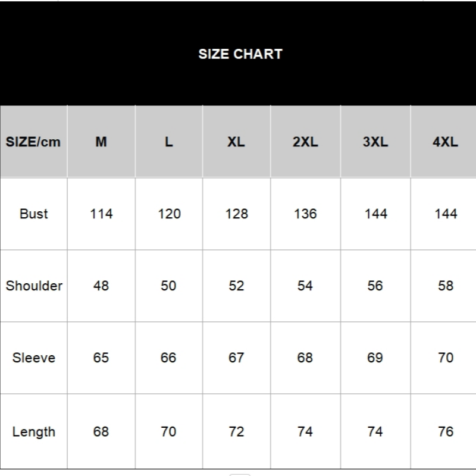Select Shoulder value 50 for size L
Viewport: 476px width, 476px height.
tap(169, 286)
